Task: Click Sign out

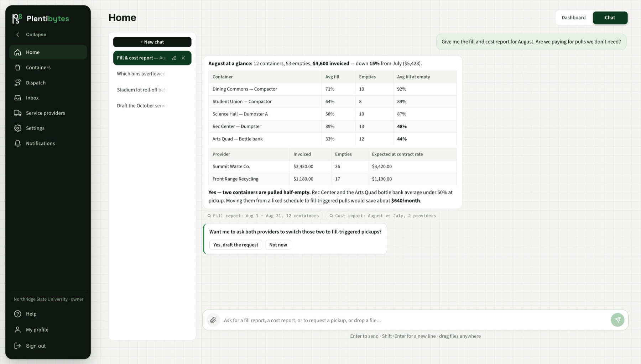Action: click(x=48, y=346)
